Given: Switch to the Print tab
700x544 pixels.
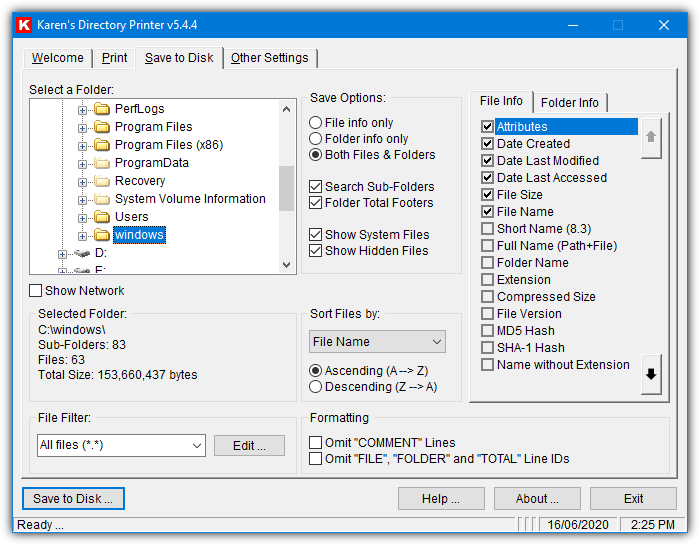Looking at the screenshot, I should 114,58.
